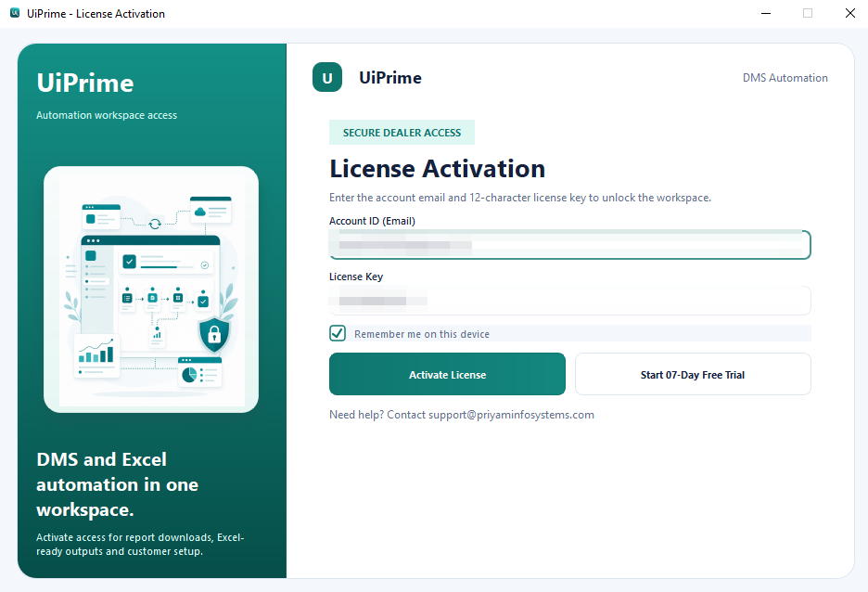Click the License Key label
Viewport: 868px width, 592px height.
[x=356, y=277]
